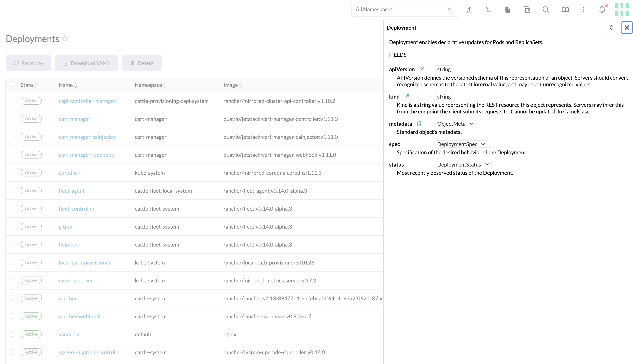Open the metadata external link icon
The width and height of the screenshot is (633, 364).
tap(419, 124)
